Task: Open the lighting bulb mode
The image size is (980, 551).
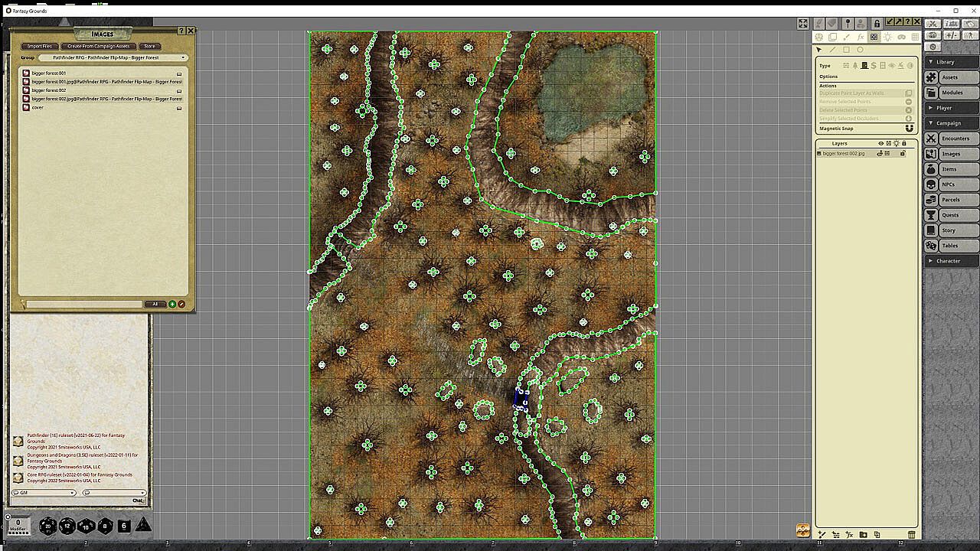Action: point(887,37)
